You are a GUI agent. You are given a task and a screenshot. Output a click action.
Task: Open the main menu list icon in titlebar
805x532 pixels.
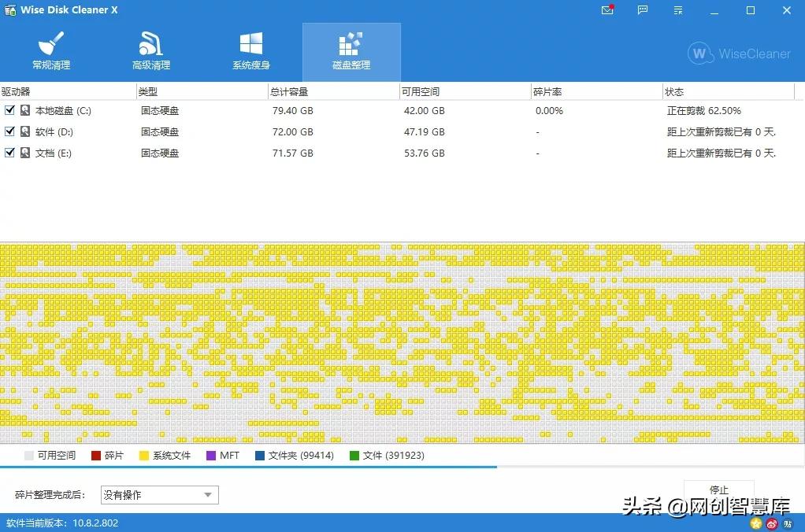tap(677, 10)
